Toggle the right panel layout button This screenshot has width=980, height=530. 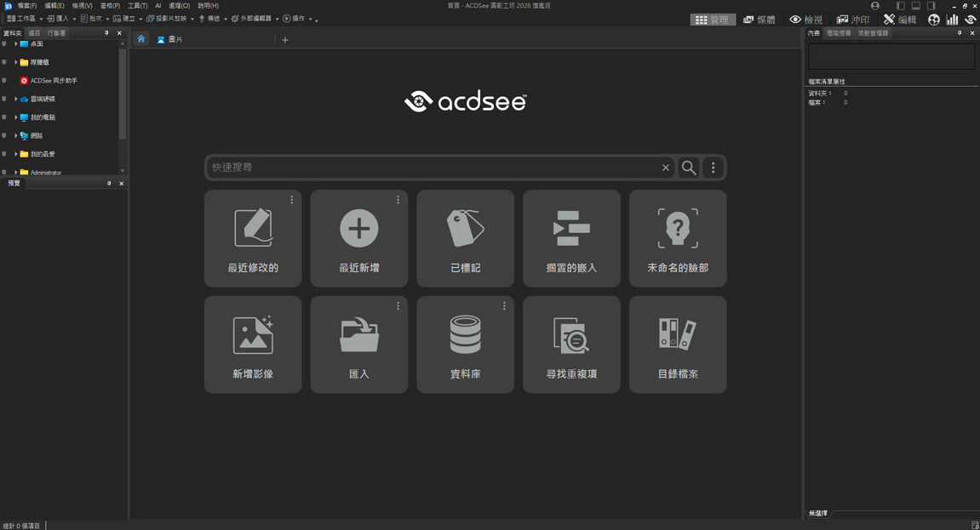[931, 6]
